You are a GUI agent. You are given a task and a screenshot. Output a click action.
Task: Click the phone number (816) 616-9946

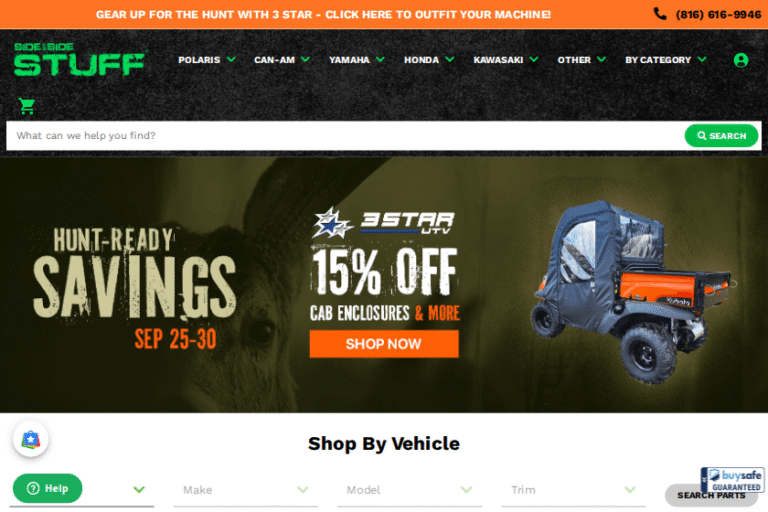click(718, 14)
